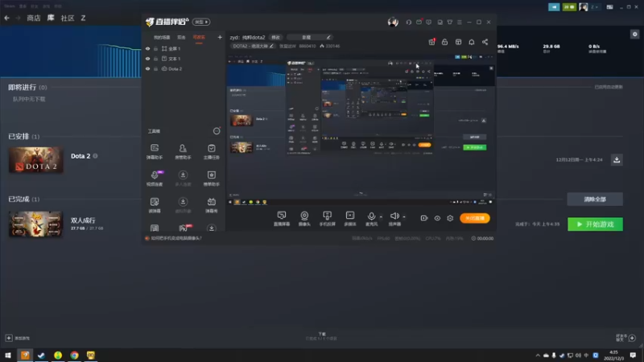Open the 视频连麦 tool with the purple badge
Screen dimensions: 644x362
pyautogui.click(x=155, y=175)
